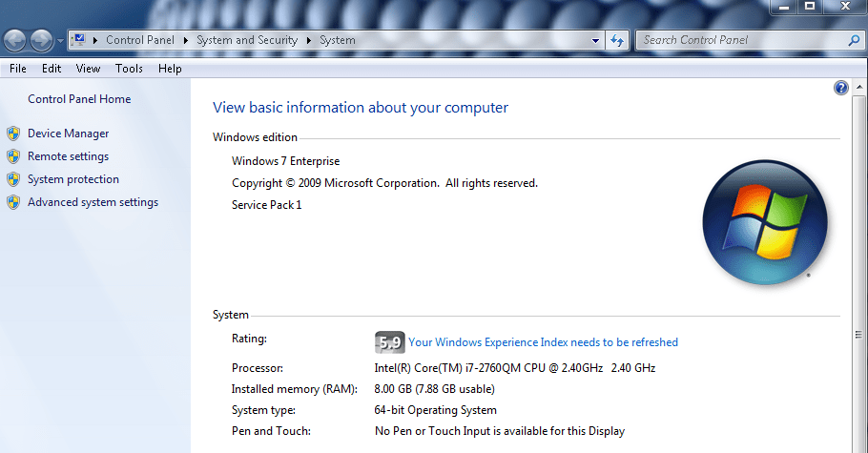This screenshot has height=453, width=868.
Task: Expand the arrow after Control Panel breadcrumb
Action: 185,40
